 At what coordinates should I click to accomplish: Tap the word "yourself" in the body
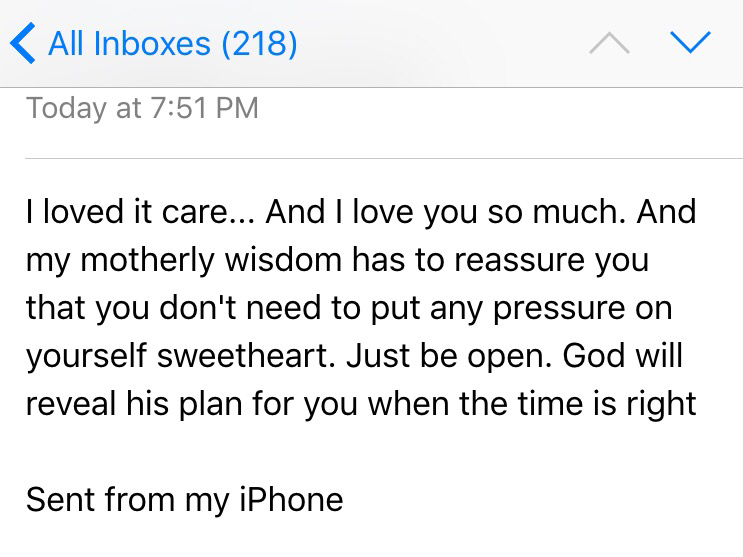pyautogui.click(x=92, y=357)
